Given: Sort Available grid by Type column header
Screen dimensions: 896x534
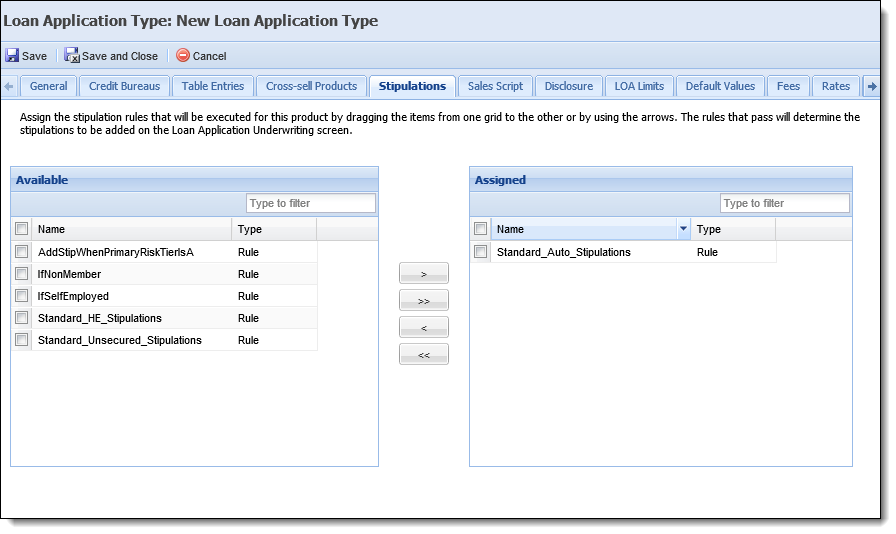Looking at the screenshot, I should (274, 229).
